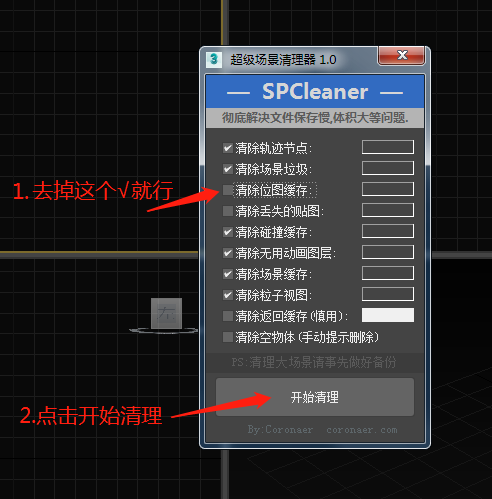Click the SPCleaner blue banner
Viewport: 492px width, 499px height.
click(x=315, y=91)
